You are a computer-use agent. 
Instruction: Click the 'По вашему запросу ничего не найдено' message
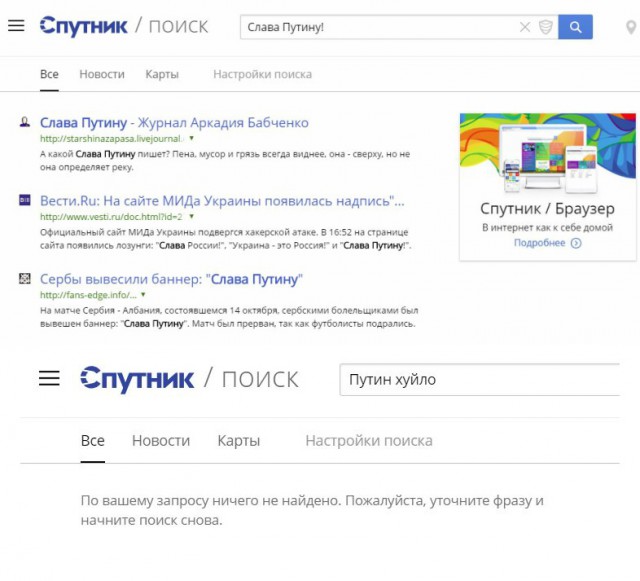[x=312, y=510]
